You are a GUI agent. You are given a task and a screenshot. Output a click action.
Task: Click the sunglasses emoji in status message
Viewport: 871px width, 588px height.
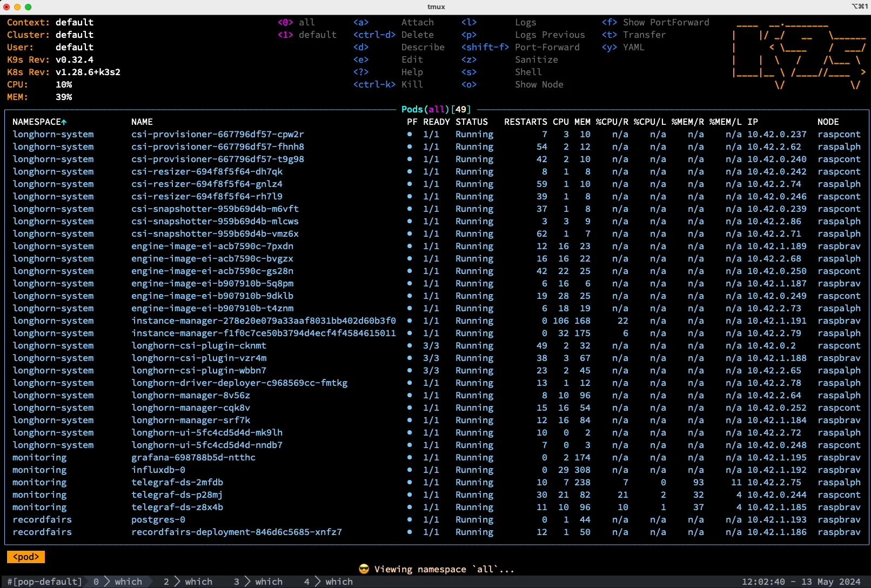[364, 569]
